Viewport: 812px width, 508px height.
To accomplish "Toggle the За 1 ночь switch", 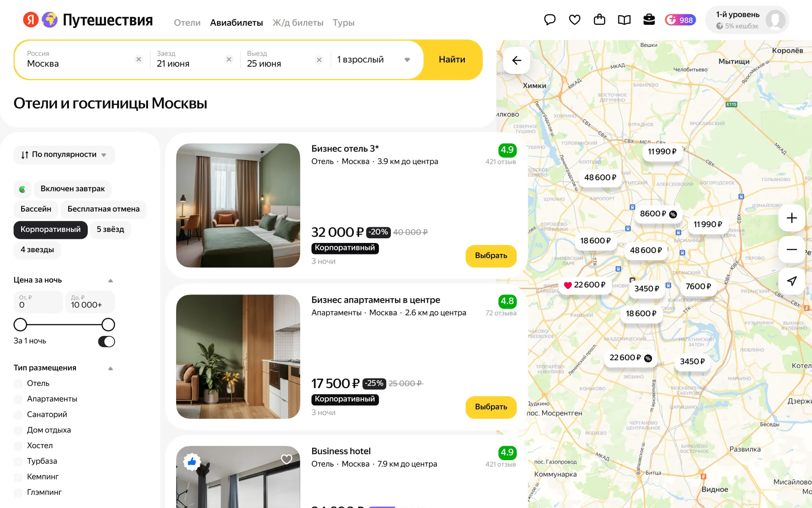I will [106, 341].
